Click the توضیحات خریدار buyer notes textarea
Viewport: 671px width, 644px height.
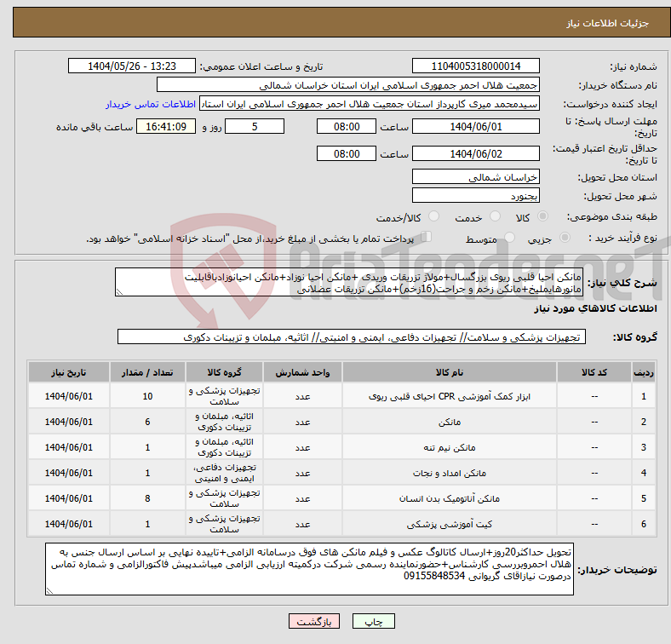click(x=309, y=569)
